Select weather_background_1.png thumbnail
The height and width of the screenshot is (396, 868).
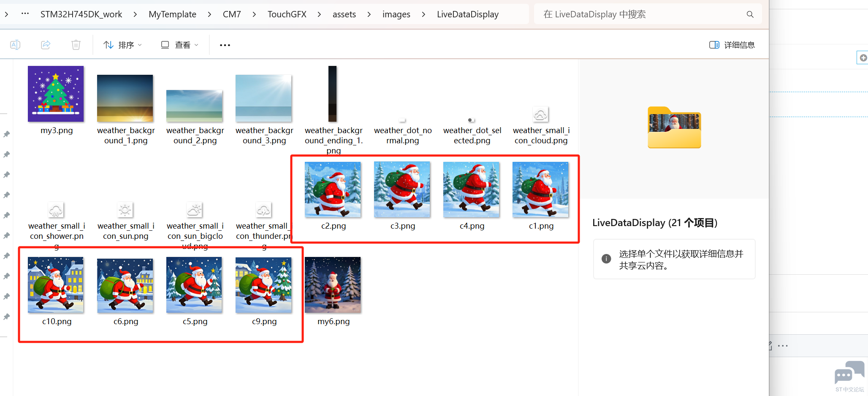click(125, 98)
